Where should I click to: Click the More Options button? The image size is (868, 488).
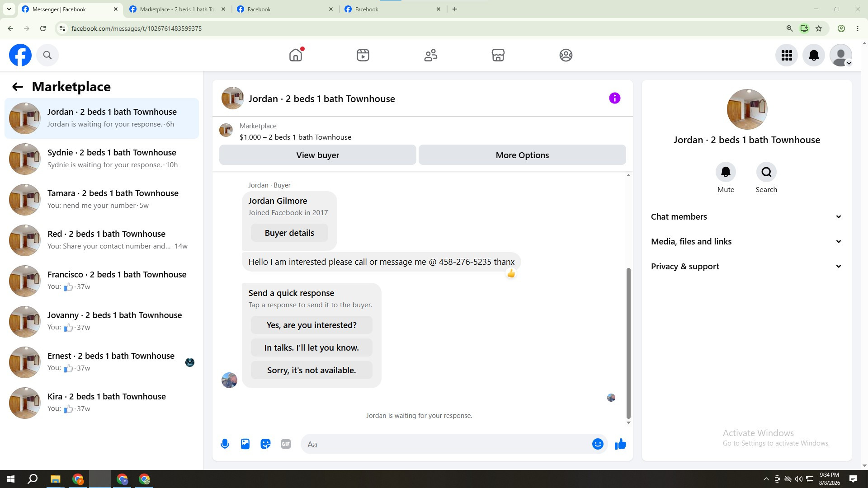522,155
